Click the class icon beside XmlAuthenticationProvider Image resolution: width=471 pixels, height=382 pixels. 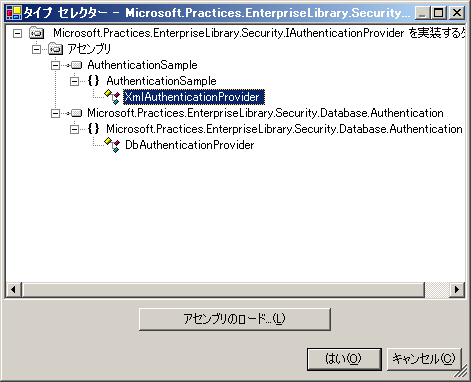tap(112, 97)
